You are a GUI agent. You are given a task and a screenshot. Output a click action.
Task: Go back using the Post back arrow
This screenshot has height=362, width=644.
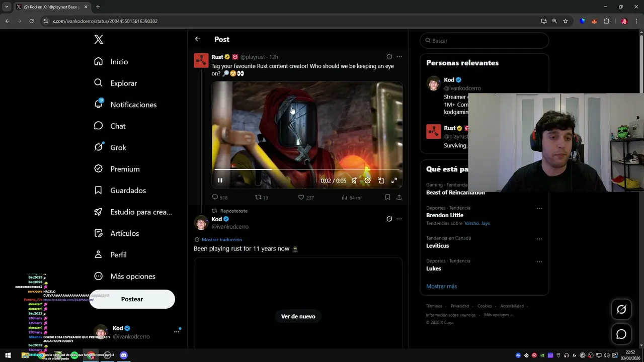tap(198, 39)
